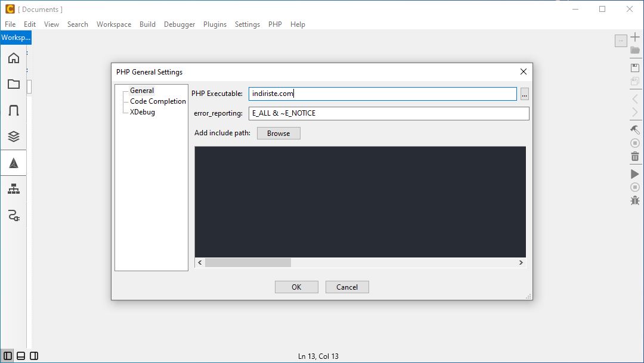Close the PHP General Settings dialog
Screen dimensions: 644x363
pos(524,72)
